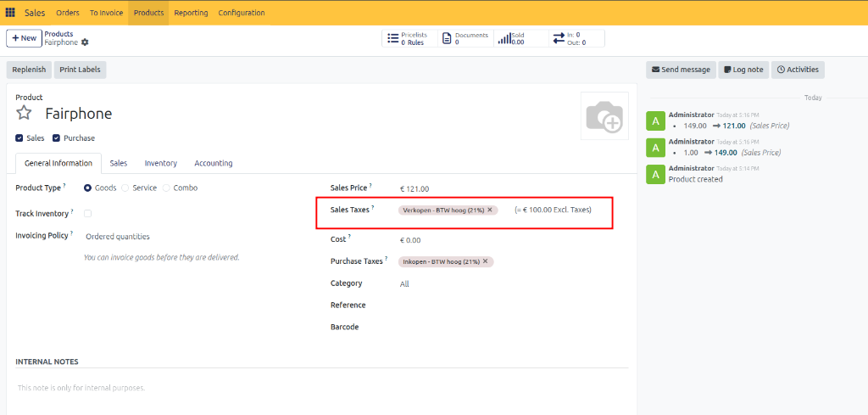The image size is (868, 415).
Task: Show help for Product Type field
Action: click(64, 186)
